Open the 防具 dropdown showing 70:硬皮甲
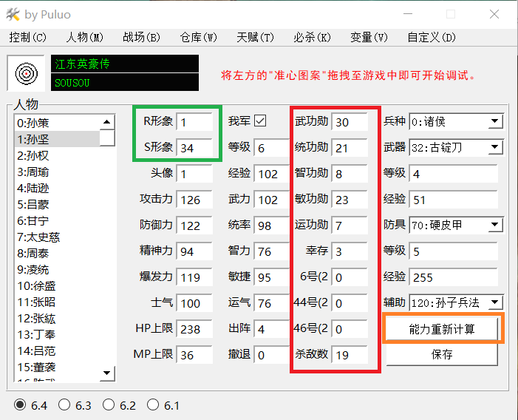 tap(456, 226)
